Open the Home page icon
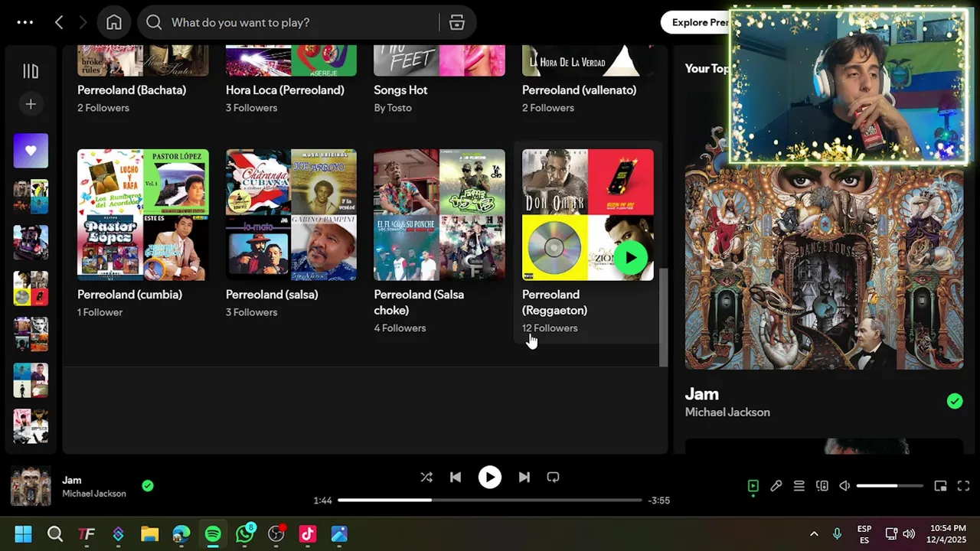Image resolution: width=980 pixels, height=551 pixels. coord(114,22)
